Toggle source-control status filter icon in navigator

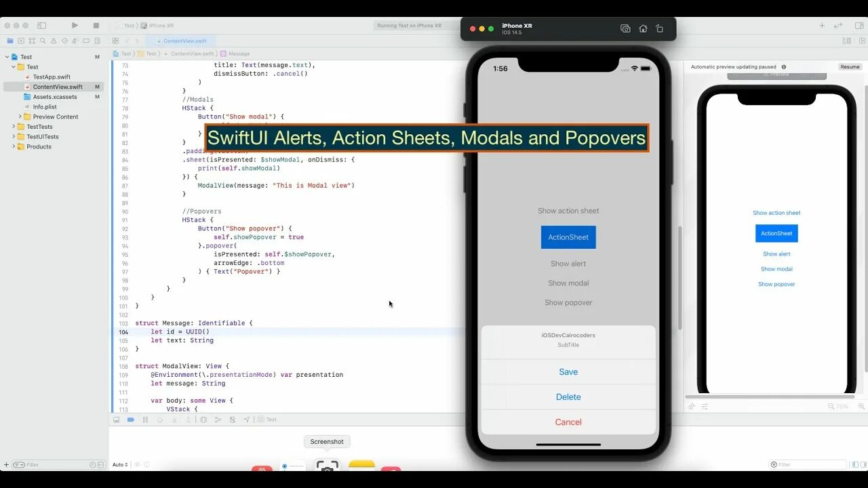click(x=101, y=465)
